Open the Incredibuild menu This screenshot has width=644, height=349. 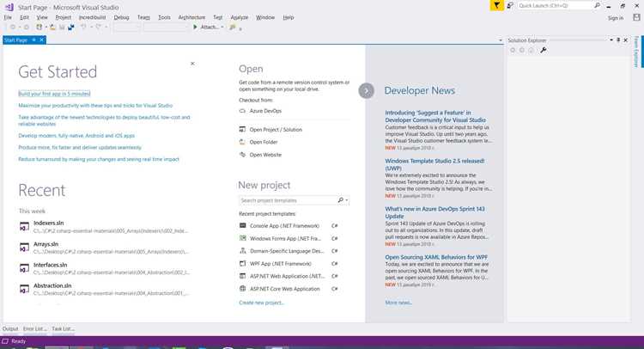[92, 17]
